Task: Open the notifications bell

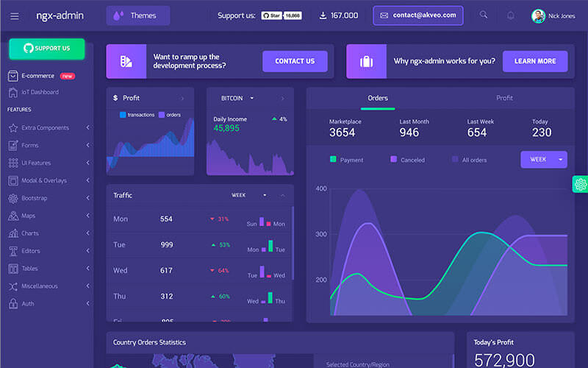Action: 510,15
